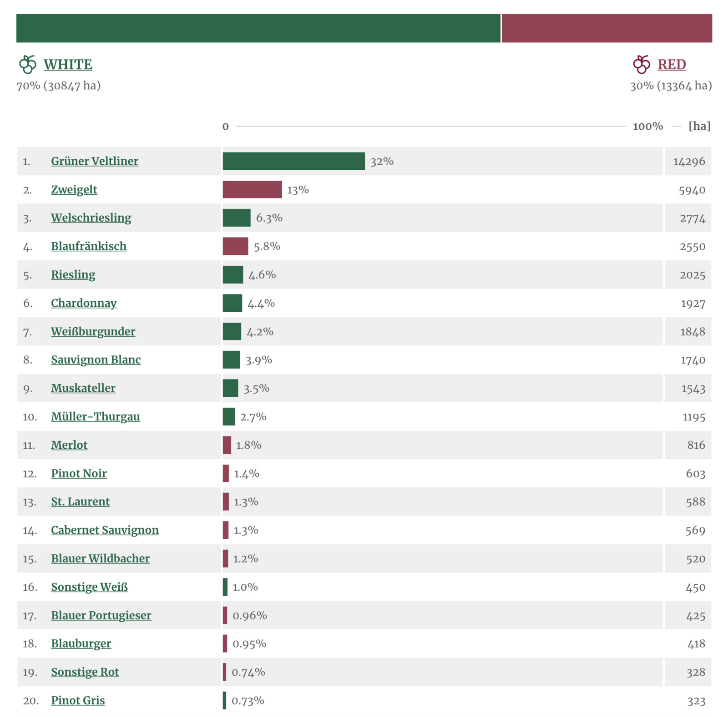Click the white grape icon
This screenshot has height=715, width=728.
[x=28, y=64]
